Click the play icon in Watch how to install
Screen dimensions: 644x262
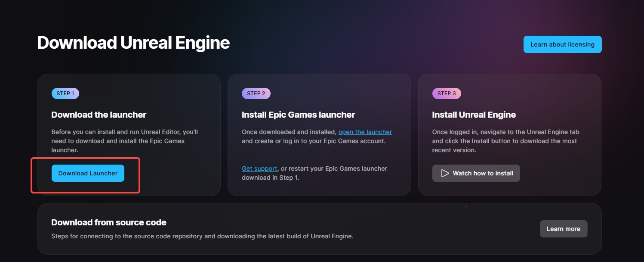click(445, 173)
